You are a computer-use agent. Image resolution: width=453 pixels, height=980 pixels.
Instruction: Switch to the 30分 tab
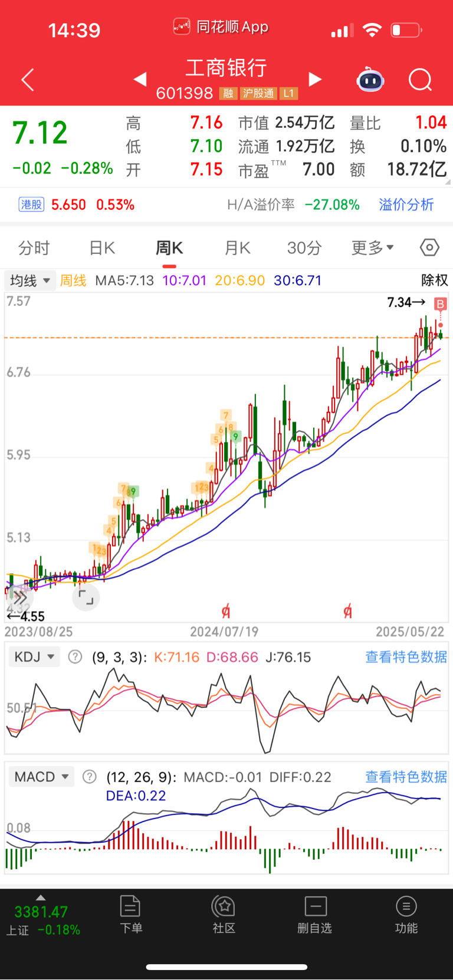[x=304, y=248]
